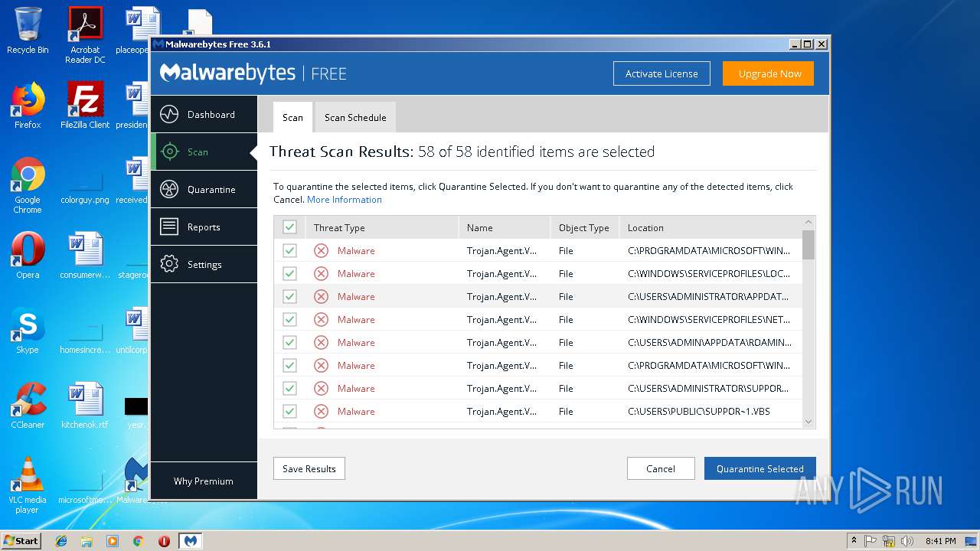
Task: Uncheck threat at C:\WINDOWS\SERVICEPROFILES\LOC...
Action: click(x=289, y=273)
